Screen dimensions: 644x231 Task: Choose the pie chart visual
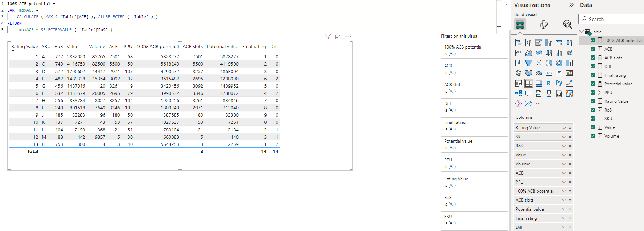coord(549,63)
